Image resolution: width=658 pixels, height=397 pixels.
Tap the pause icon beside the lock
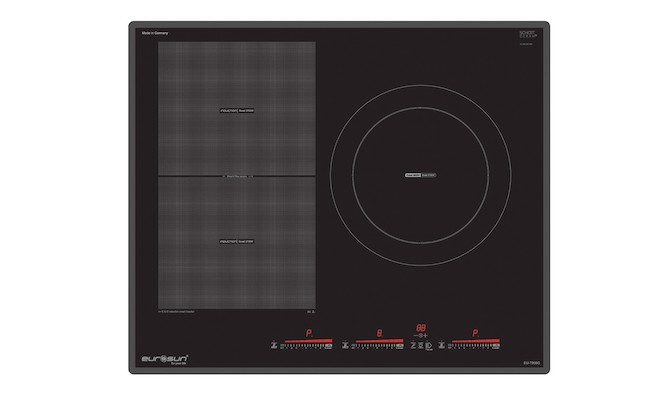point(421,345)
